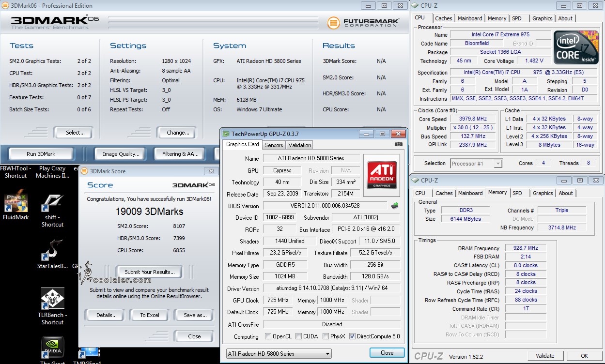Click the title icon of the CPU-Z Timings window
Screen dimensions: 605x364
[x=415, y=181]
